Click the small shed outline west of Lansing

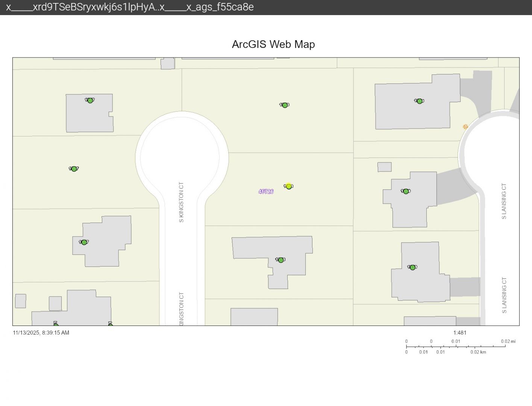pyautogui.click(x=384, y=167)
